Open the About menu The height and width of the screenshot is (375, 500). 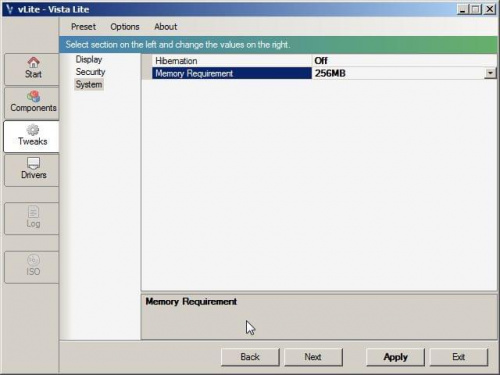coord(166,27)
